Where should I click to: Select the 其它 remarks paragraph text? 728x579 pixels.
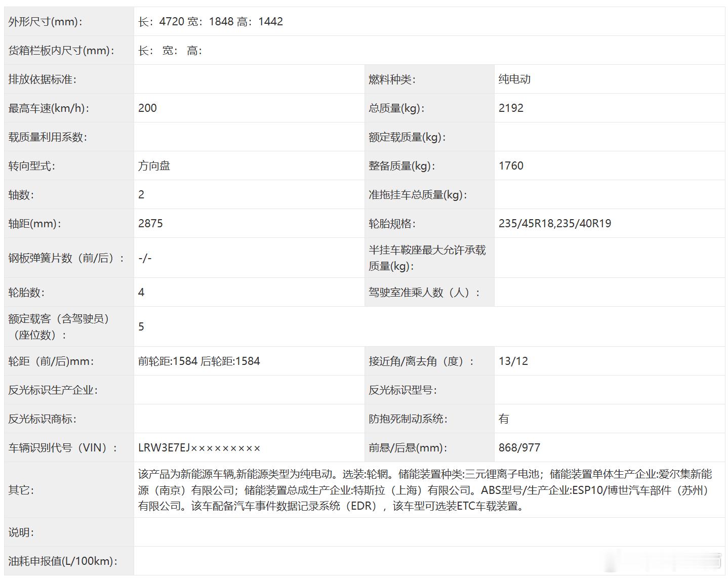pyautogui.click(x=425, y=490)
